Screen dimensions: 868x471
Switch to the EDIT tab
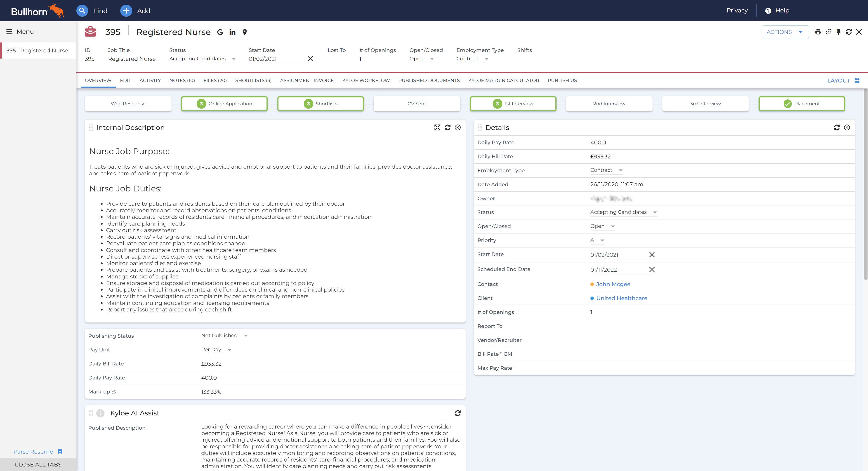125,80
